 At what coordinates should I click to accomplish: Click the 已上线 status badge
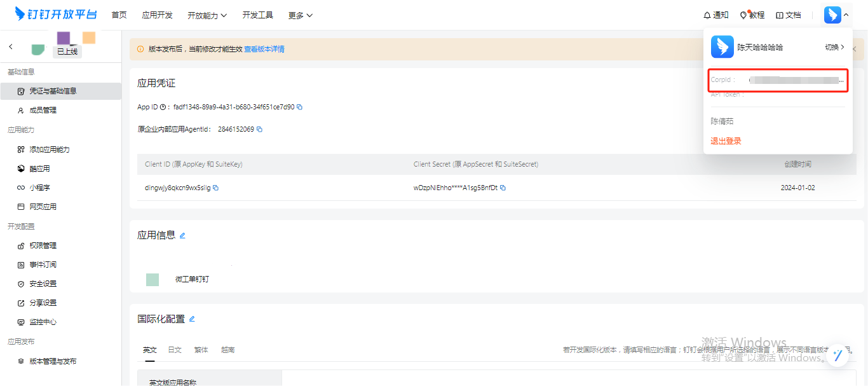67,52
